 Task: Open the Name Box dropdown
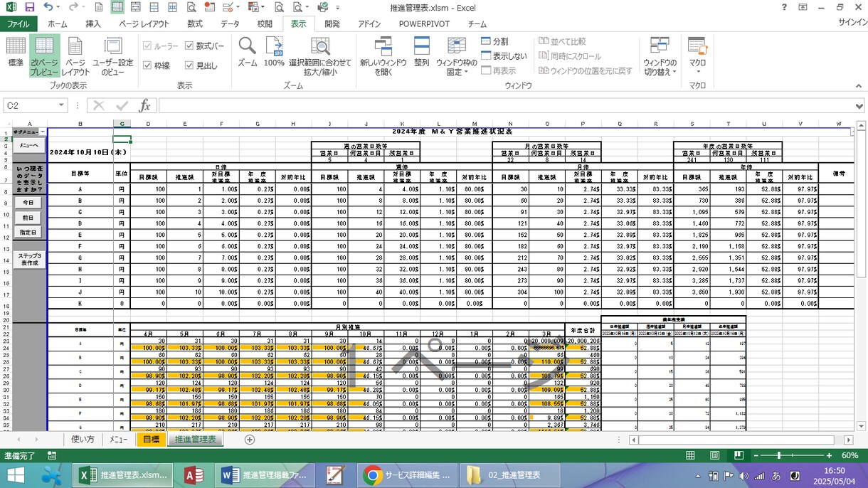pyautogui.click(x=61, y=105)
